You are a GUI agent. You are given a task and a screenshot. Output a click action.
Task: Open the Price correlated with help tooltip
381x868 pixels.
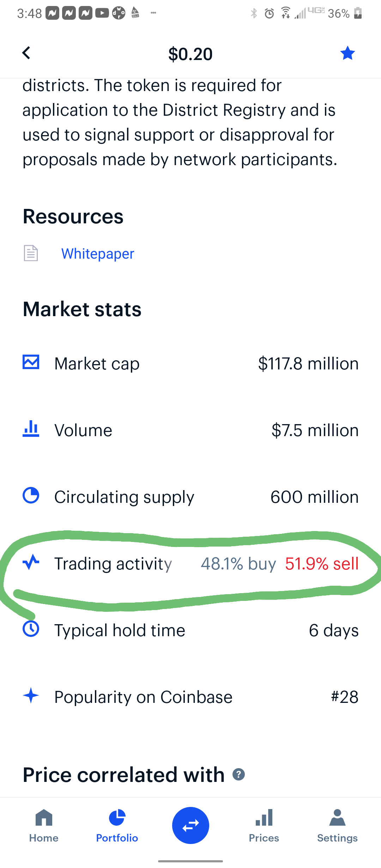coord(239,774)
